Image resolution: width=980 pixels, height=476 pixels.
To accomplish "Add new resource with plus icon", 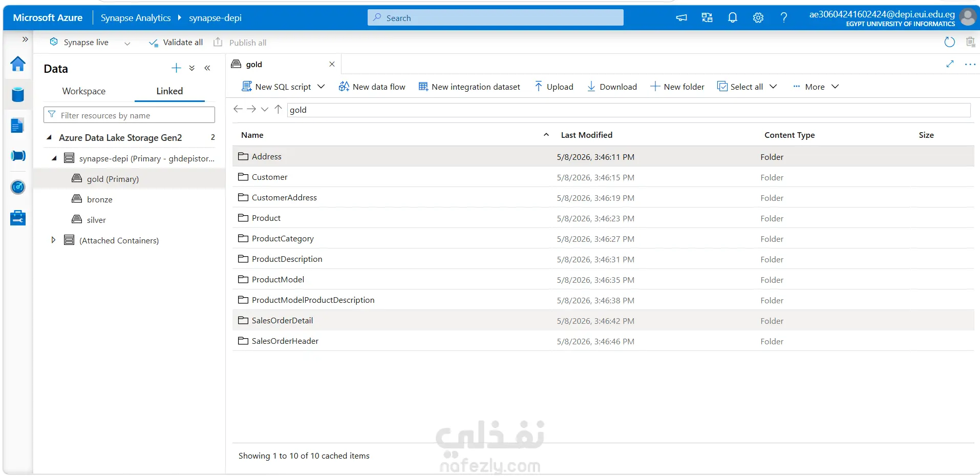I will [x=176, y=68].
